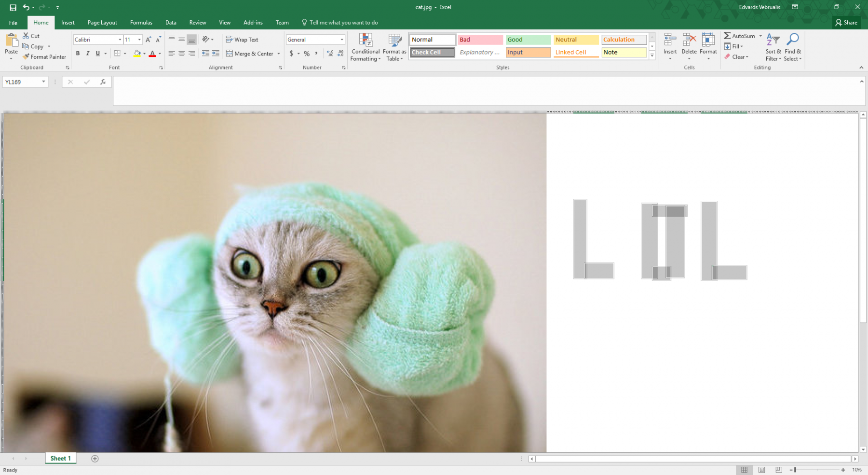The width and height of the screenshot is (868, 475).
Task: Increase font size with the larger A icon
Action: tap(148, 40)
